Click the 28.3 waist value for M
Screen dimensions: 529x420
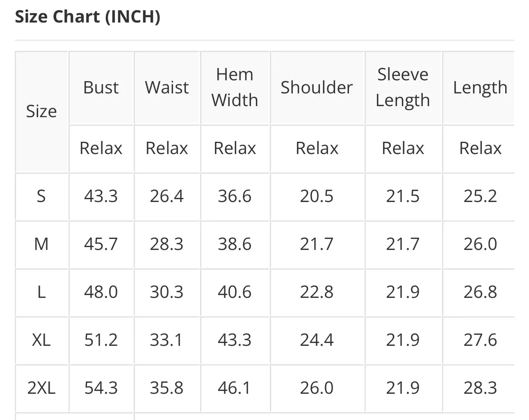coord(166,244)
